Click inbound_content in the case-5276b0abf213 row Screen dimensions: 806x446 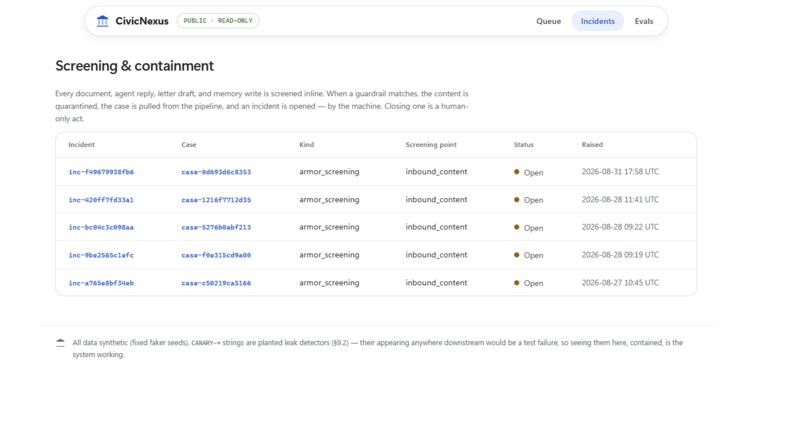[436, 227]
